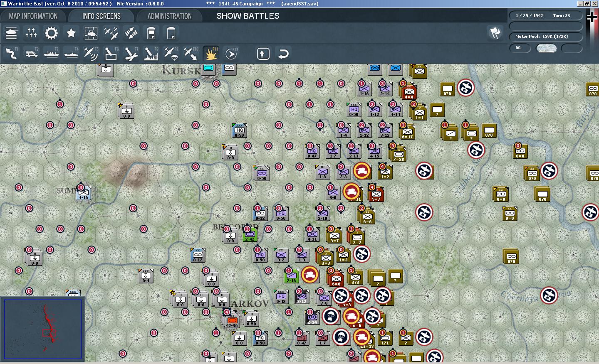Select the green 2-42 unit at Belgorod

click(x=250, y=235)
